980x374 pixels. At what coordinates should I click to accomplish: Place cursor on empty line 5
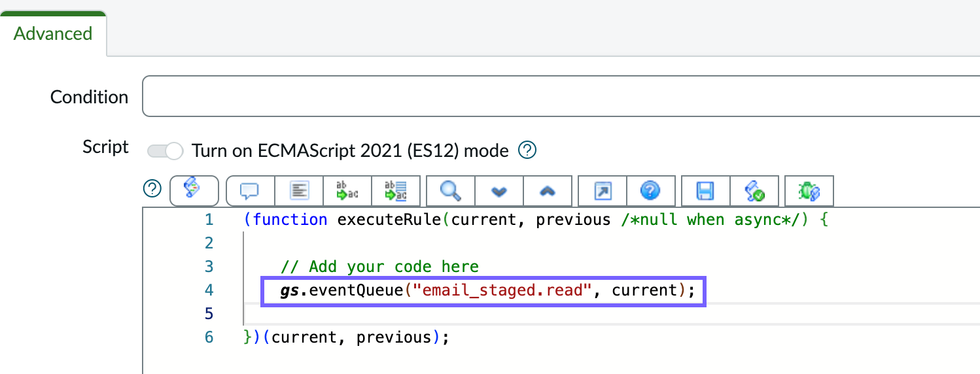tap(612, 314)
